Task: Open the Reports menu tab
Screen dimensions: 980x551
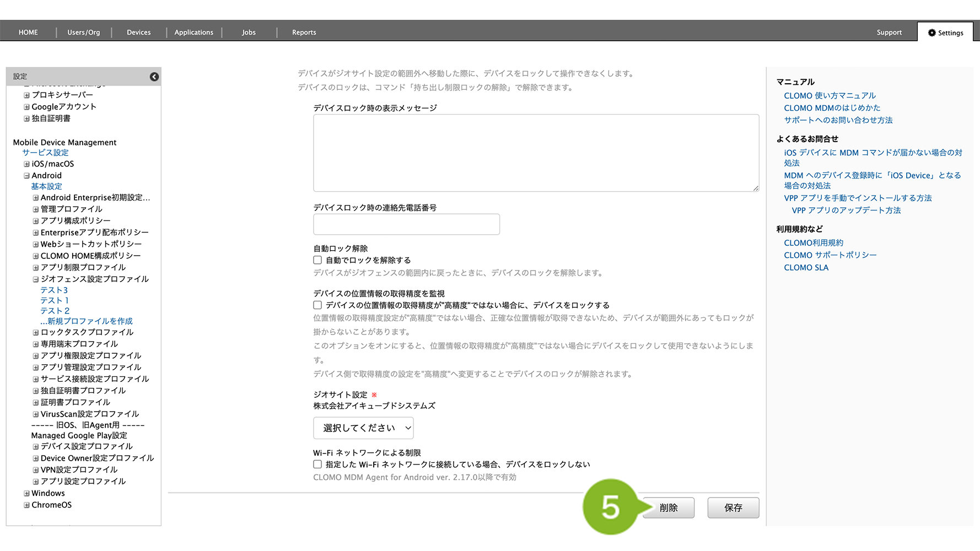Action: click(x=304, y=33)
